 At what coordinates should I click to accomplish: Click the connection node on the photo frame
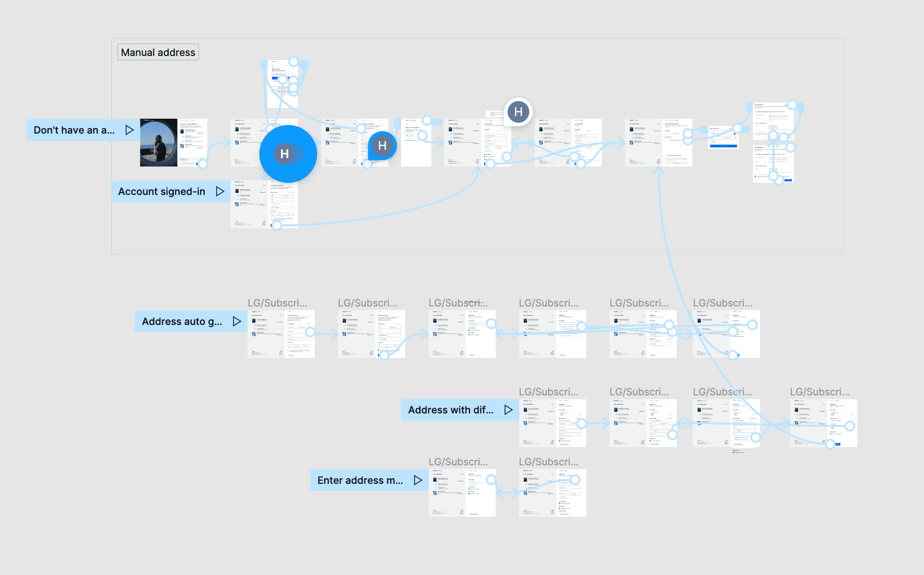coord(203,164)
